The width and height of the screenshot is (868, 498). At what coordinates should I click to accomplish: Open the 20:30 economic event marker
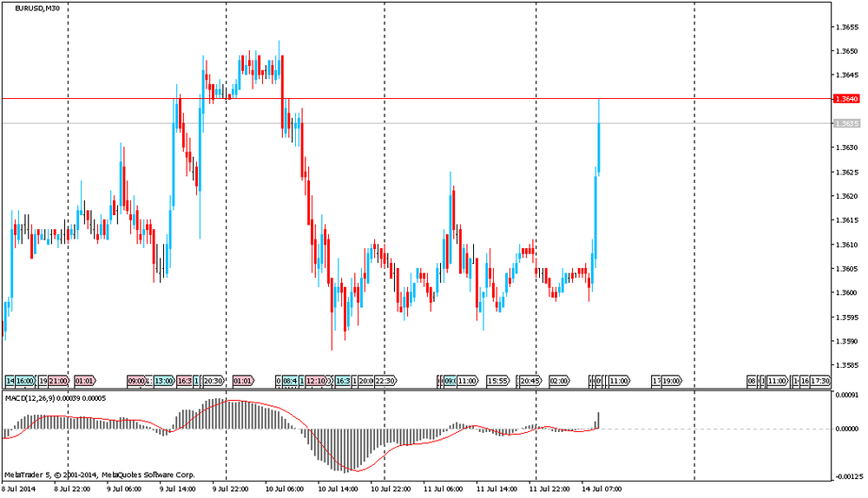click(x=213, y=381)
